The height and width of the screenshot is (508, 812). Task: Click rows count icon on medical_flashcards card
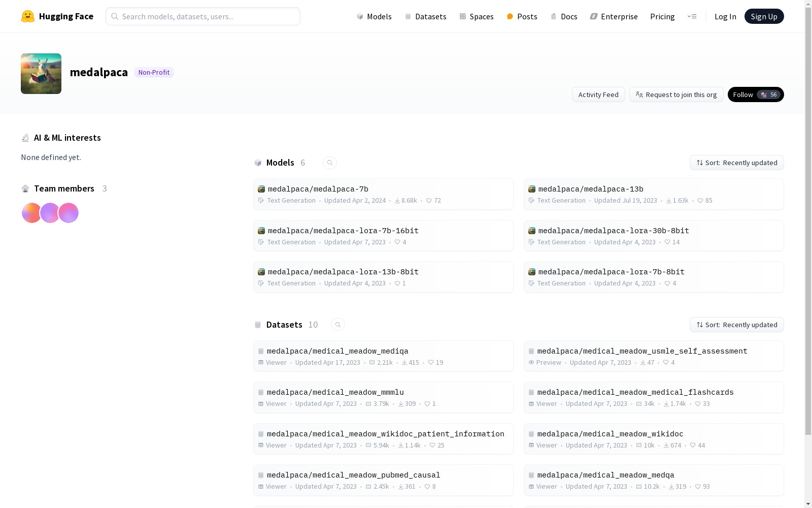[x=639, y=404]
